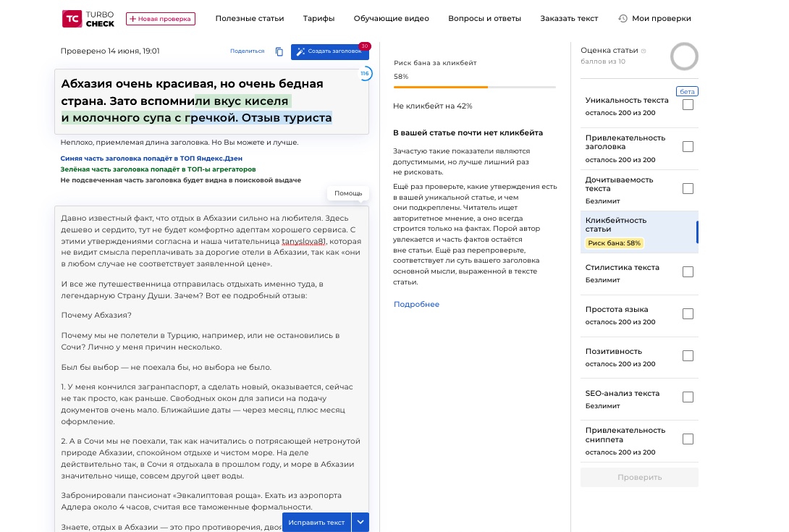789x532 pixels.
Task: Click the Проверено 14 июня, 19:01 text
Action: [x=110, y=51]
